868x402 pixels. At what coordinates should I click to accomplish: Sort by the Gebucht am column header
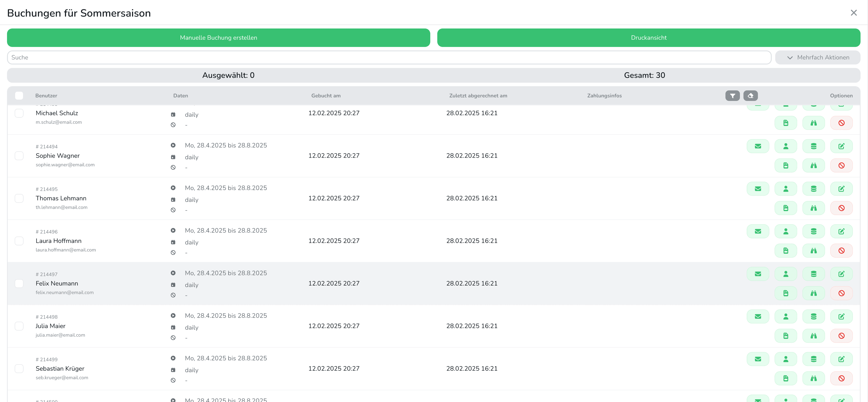click(325, 96)
